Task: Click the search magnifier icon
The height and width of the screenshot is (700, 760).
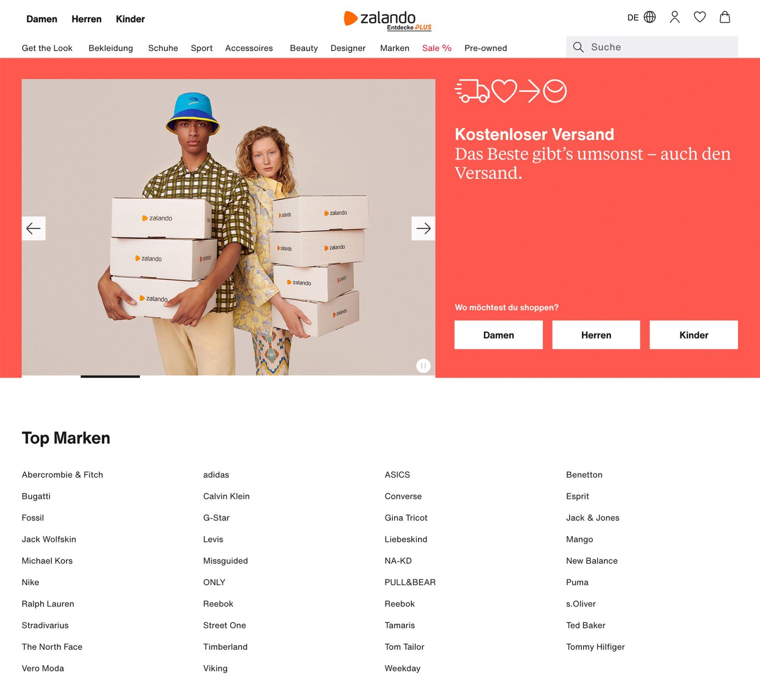Action: tap(578, 47)
